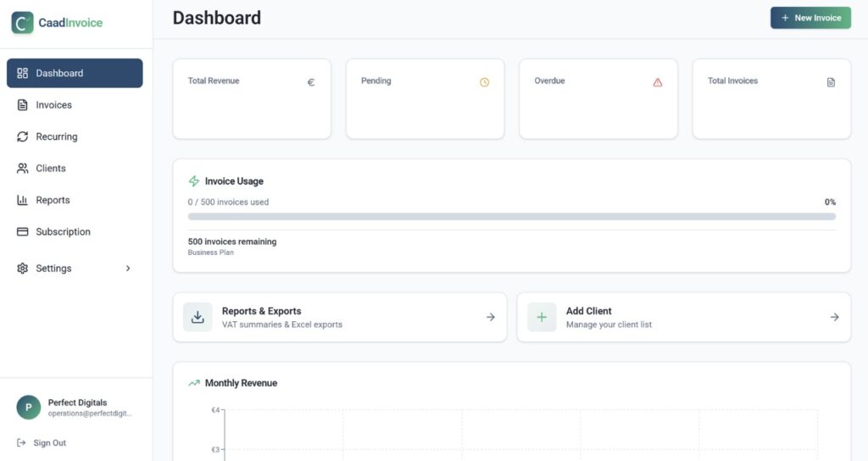Create a New Invoice
Image resolution: width=868 pixels, height=461 pixels.
click(x=810, y=18)
